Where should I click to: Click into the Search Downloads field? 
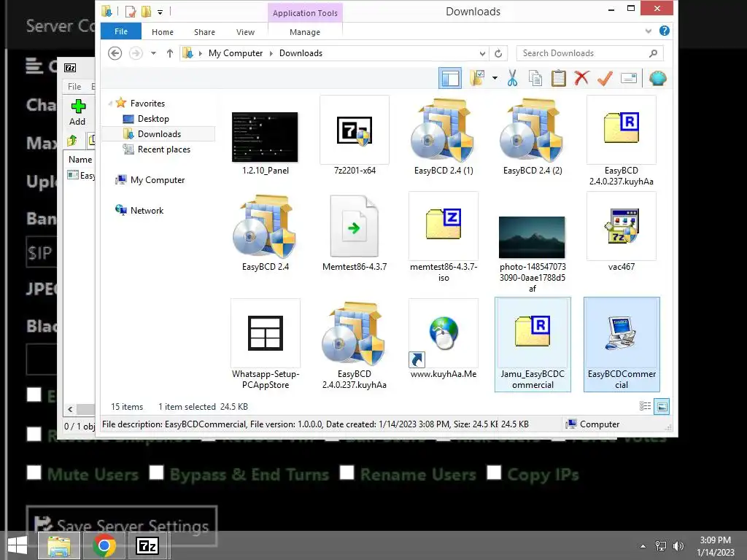(x=589, y=53)
